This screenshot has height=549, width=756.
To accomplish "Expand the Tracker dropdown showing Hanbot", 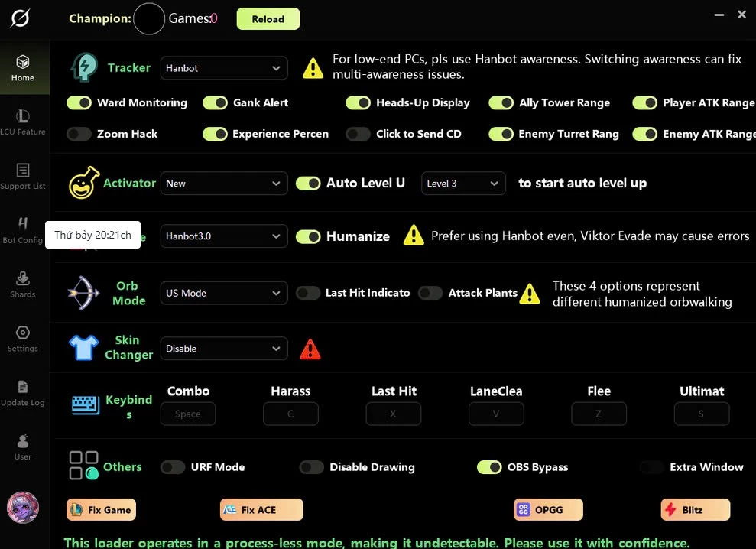I will coord(224,68).
